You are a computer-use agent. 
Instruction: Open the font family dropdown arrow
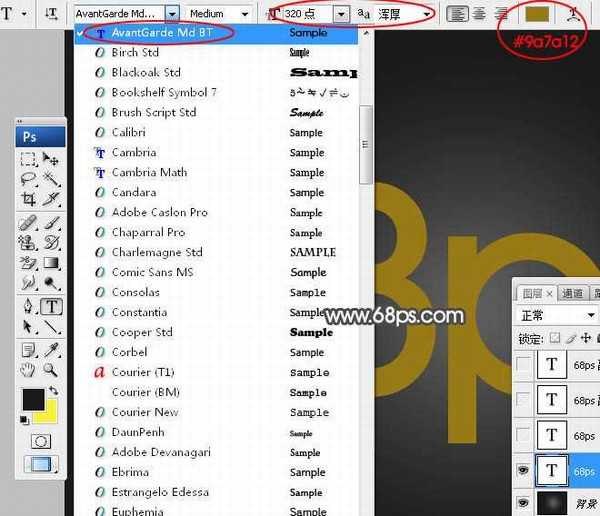[172, 14]
